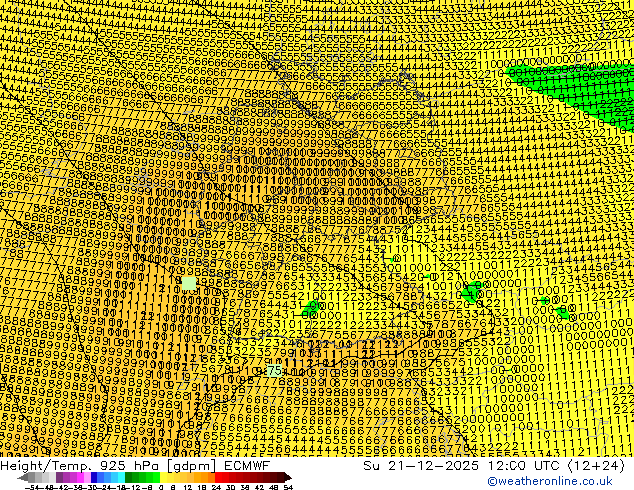
Task: Pick the dark blue swatch in the legend bar
Action: tap(94, 477)
